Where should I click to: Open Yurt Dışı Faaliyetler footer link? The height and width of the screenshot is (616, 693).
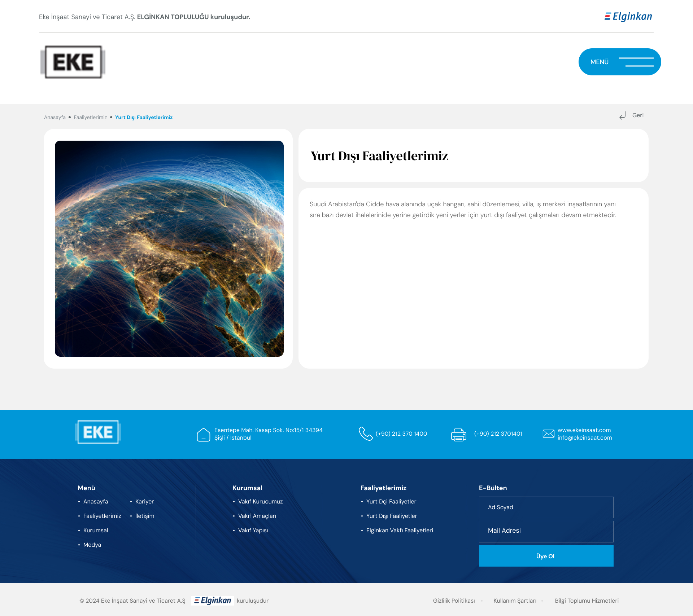pos(391,516)
